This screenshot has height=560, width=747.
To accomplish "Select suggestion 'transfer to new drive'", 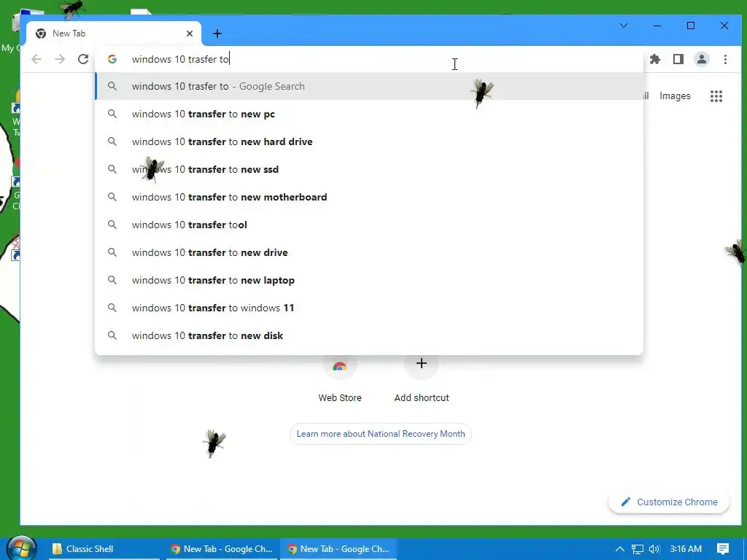I will click(369, 252).
